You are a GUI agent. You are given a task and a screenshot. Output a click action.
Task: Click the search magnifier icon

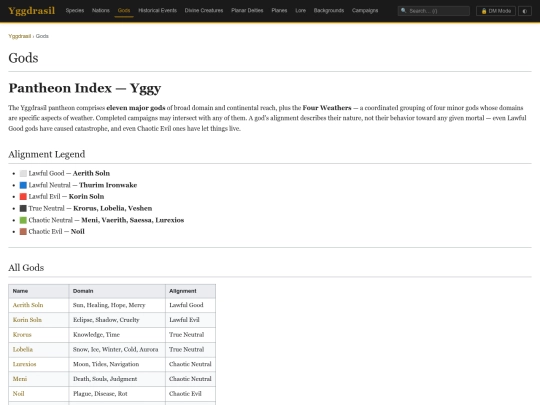(x=404, y=11)
